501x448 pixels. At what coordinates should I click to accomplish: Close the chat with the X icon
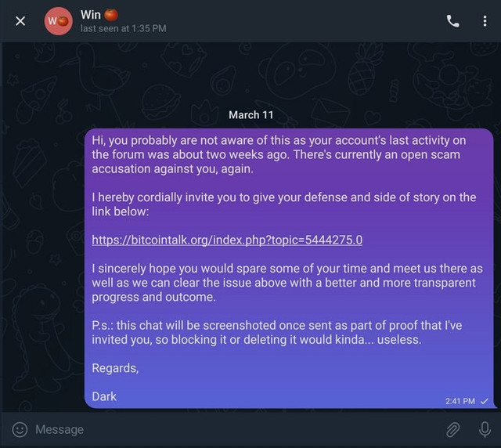tap(20, 21)
